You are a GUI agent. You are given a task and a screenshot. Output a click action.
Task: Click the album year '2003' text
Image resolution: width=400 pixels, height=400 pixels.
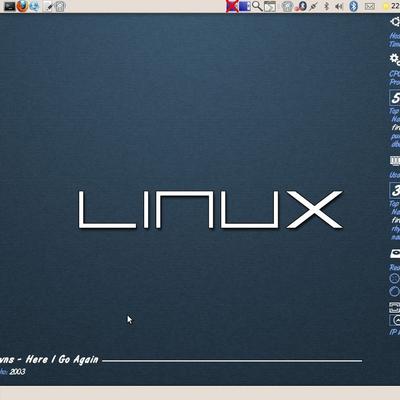(17, 372)
